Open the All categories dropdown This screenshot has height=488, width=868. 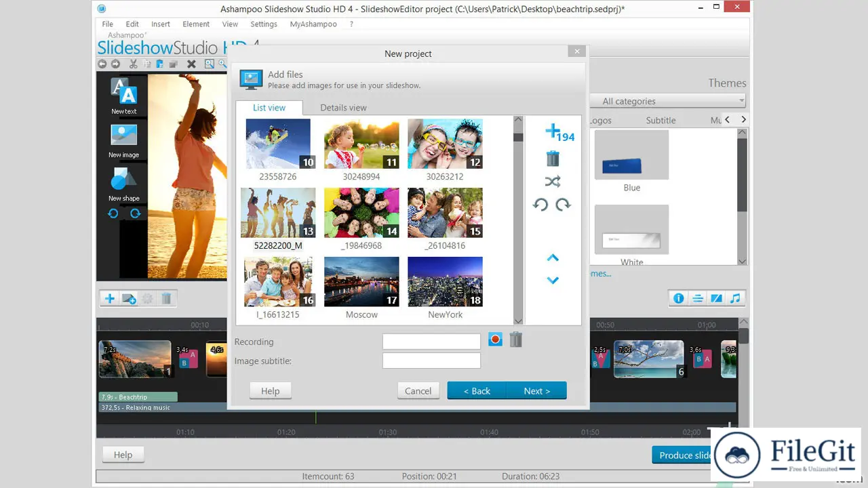(668, 101)
